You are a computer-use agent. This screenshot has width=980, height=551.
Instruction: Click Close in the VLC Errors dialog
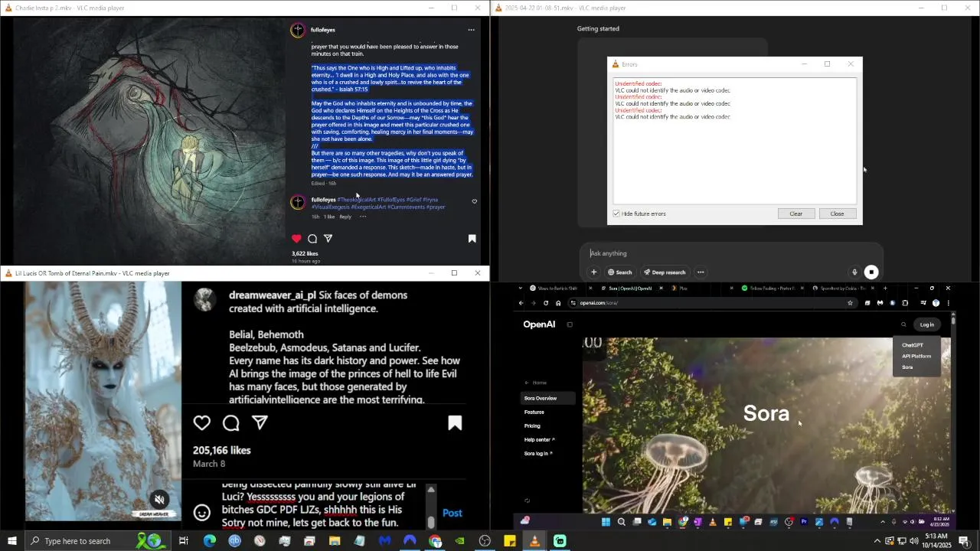(837, 214)
